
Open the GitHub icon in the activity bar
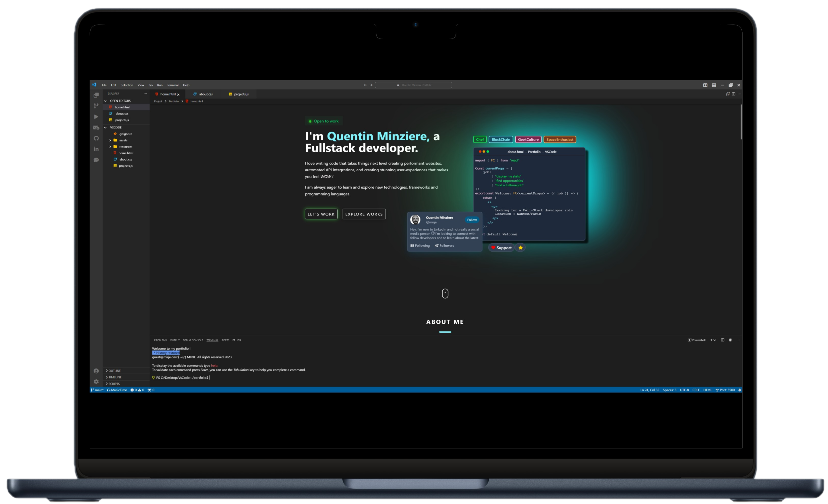click(x=96, y=138)
